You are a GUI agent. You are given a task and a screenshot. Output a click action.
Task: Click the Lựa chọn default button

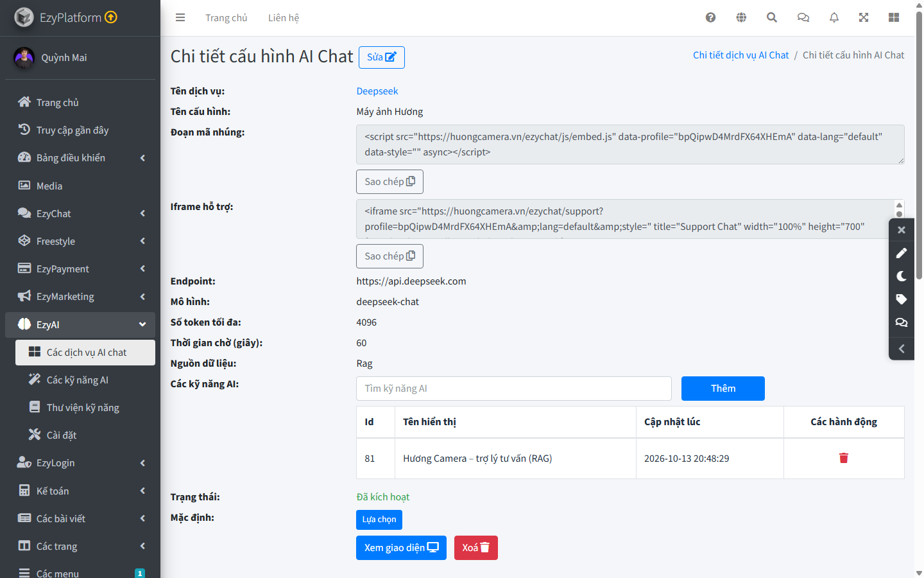[379, 520]
